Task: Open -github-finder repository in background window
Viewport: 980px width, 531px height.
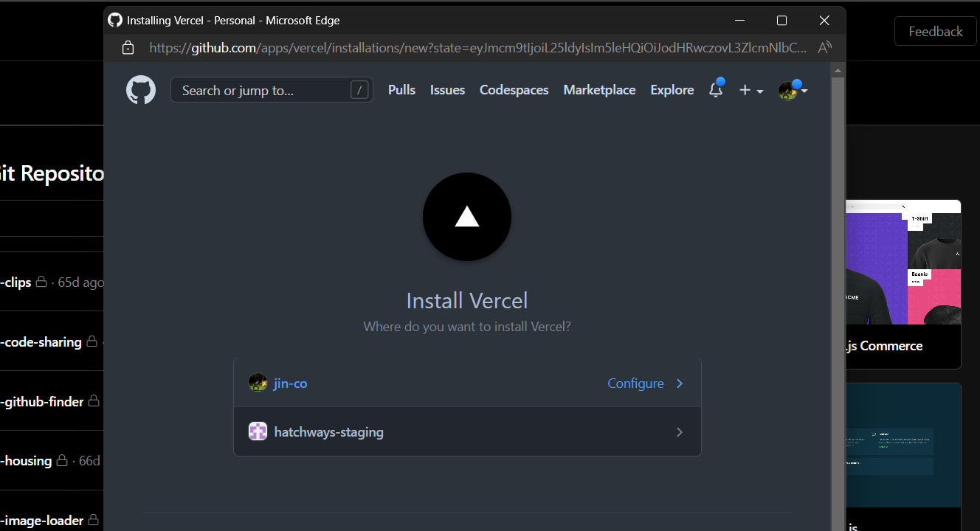Action: coord(41,402)
